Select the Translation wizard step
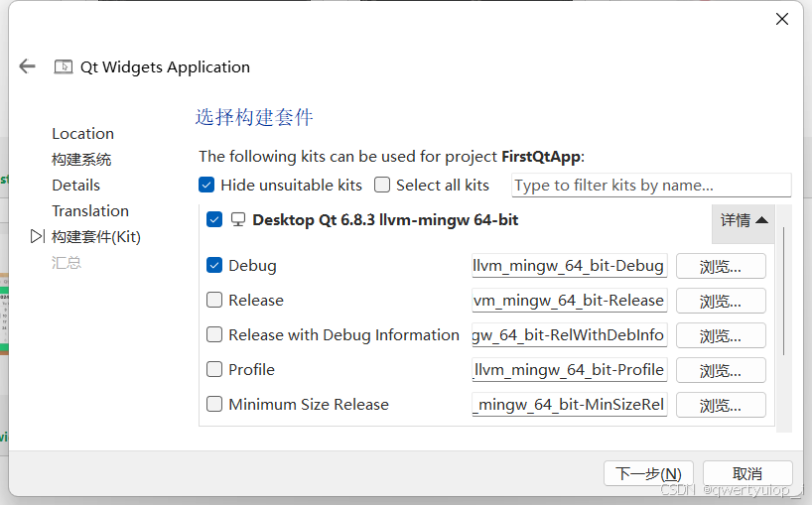The height and width of the screenshot is (505, 812). point(90,211)
